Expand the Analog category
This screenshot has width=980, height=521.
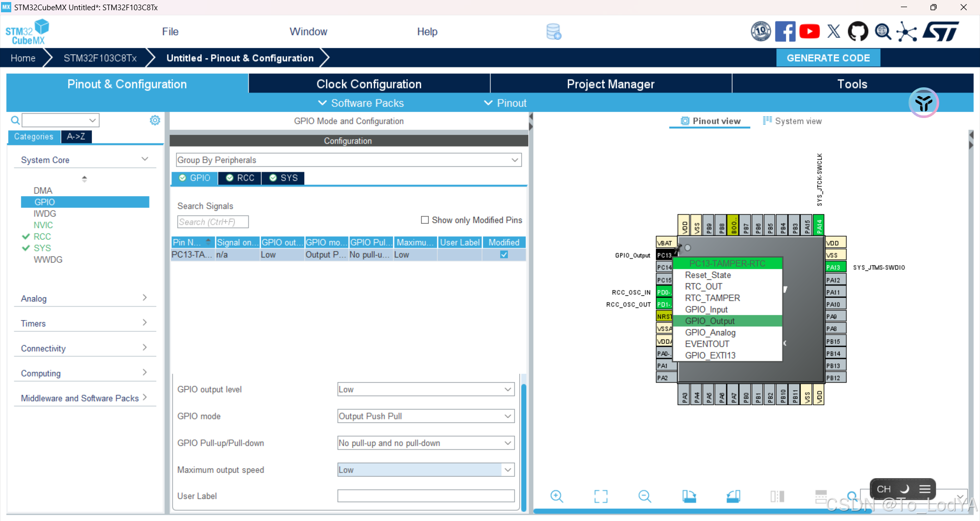click(x=84, y=298)
